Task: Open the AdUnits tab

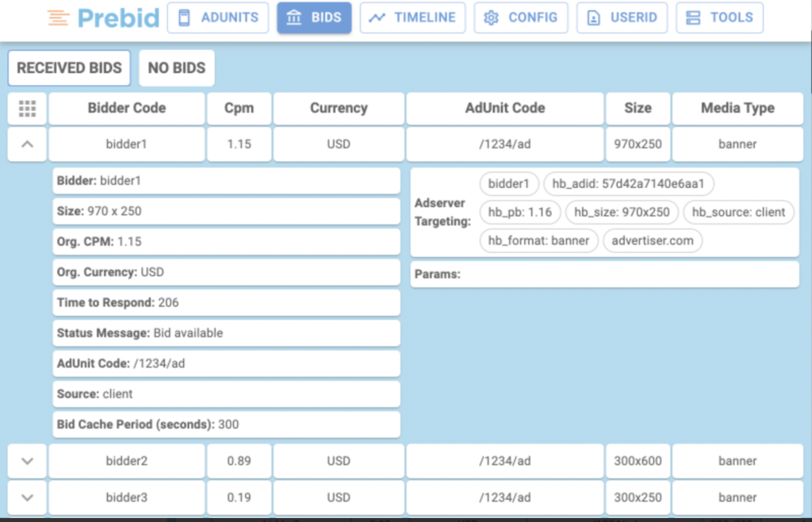Action: [218, 17]
